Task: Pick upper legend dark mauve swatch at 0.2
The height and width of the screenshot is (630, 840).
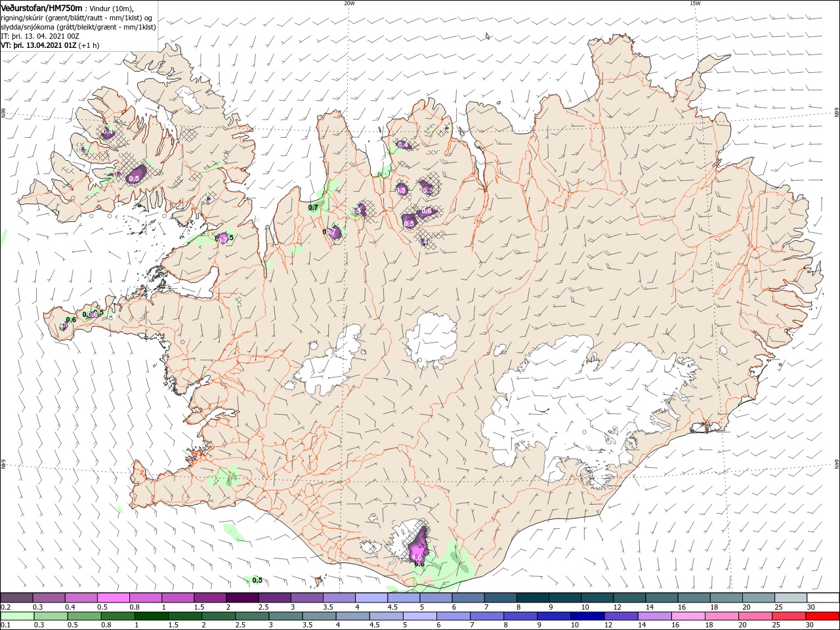Action: click(x=16, y=598)
